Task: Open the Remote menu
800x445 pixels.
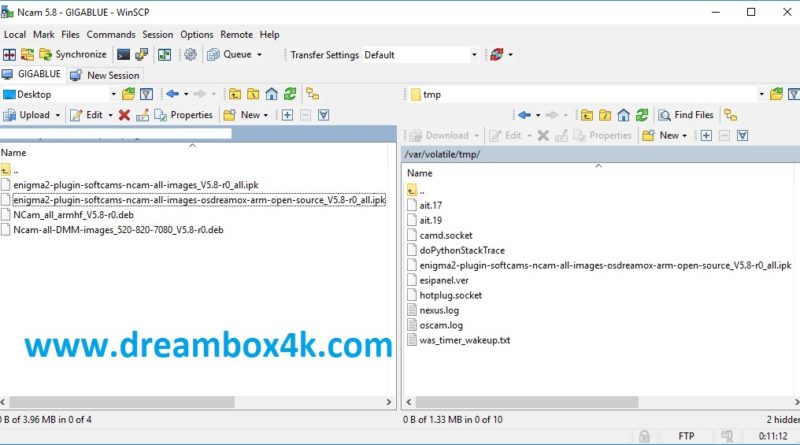Action: click(x=236, y=35)
